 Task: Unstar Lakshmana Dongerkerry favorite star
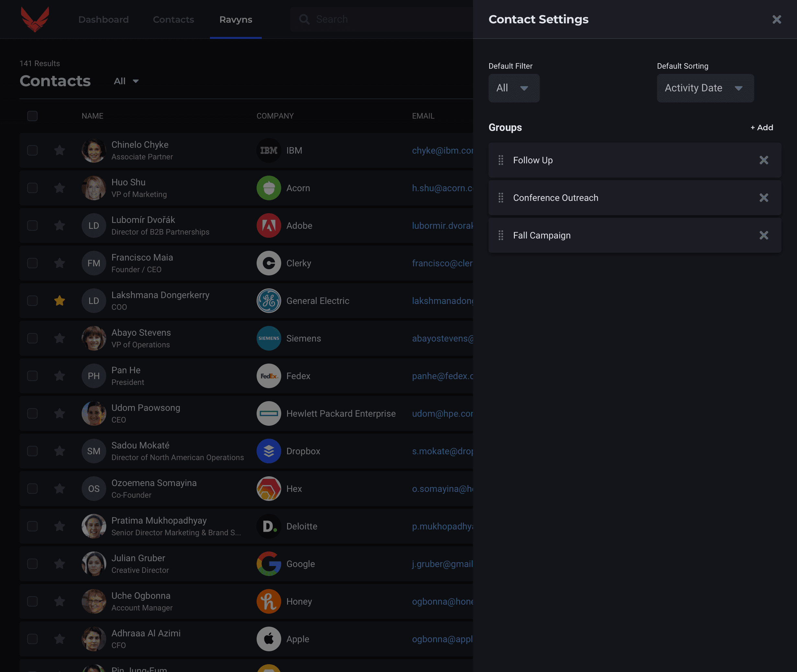(x=59, y=301)
